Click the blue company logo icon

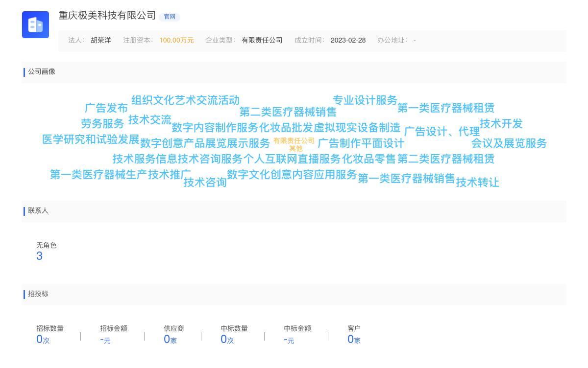tap(35, 24)
